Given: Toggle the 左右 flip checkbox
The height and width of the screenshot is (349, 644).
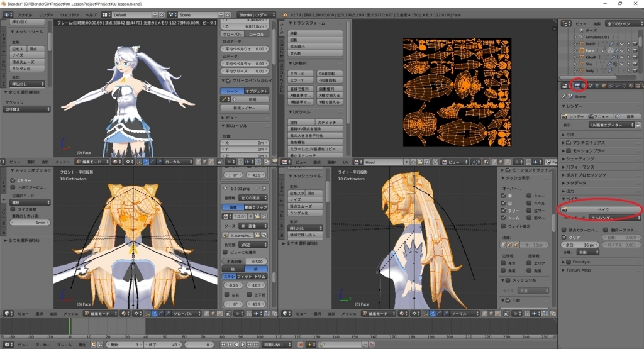Looking at the screenshot, I should point(226,295).
